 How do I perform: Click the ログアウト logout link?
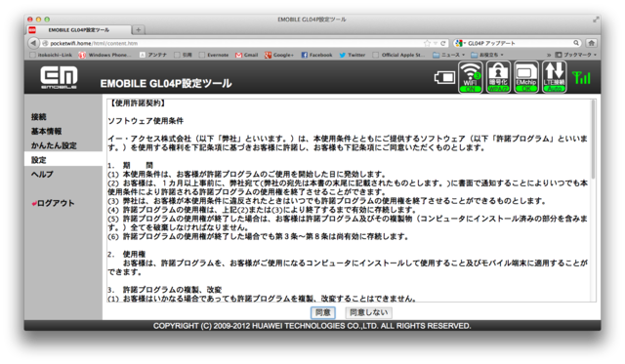pos(54,203)
